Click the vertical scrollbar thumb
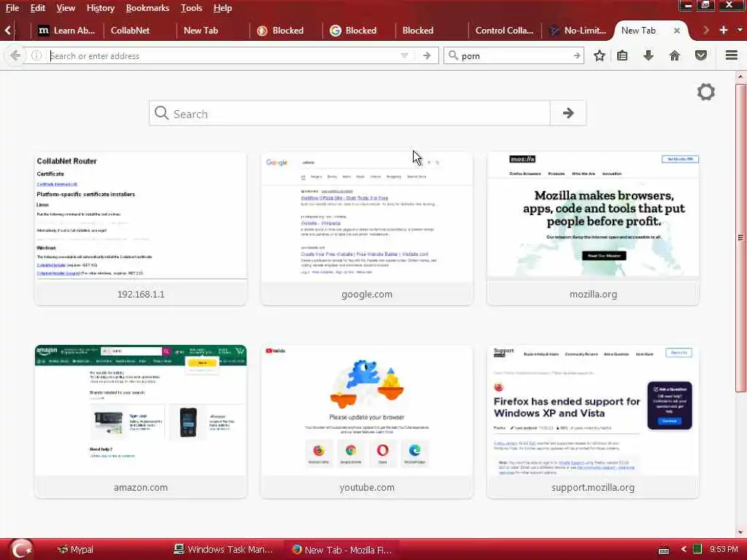The height and width of the screenshot is (560, 747). (741, 238)
